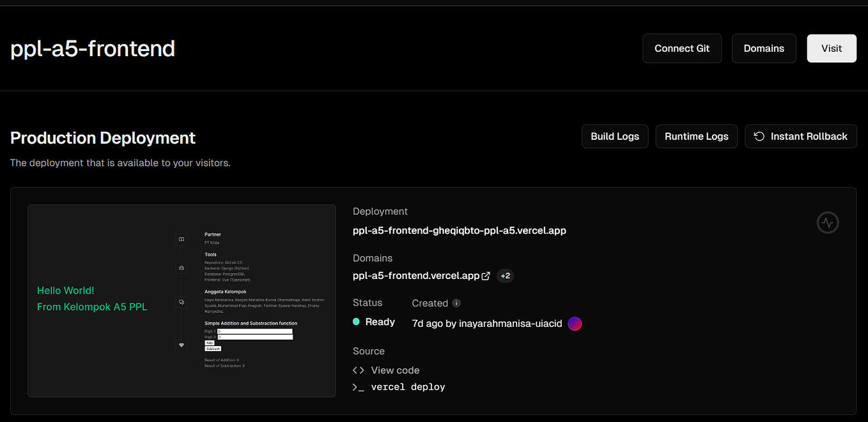The height and width of the screenshot is (422, 868).
Task: Open Runtime Logs
Action: coord(696,136)
